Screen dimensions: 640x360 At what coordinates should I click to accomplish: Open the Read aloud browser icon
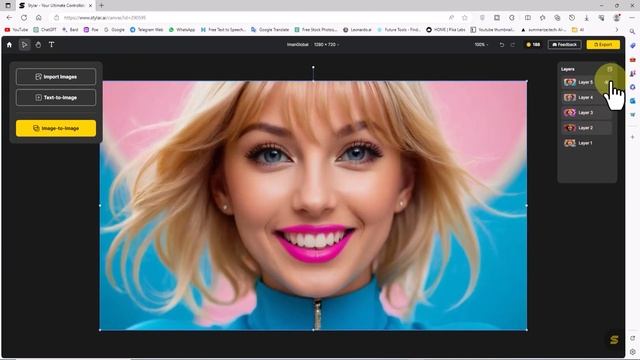pos(451,18)
